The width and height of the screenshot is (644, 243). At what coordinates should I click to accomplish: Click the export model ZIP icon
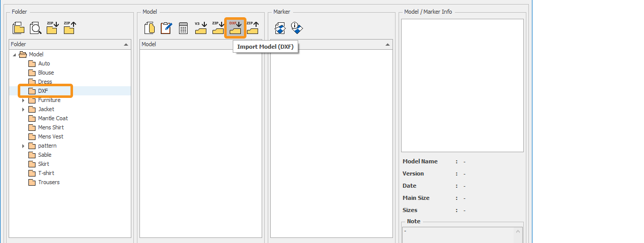click(253, 28)
